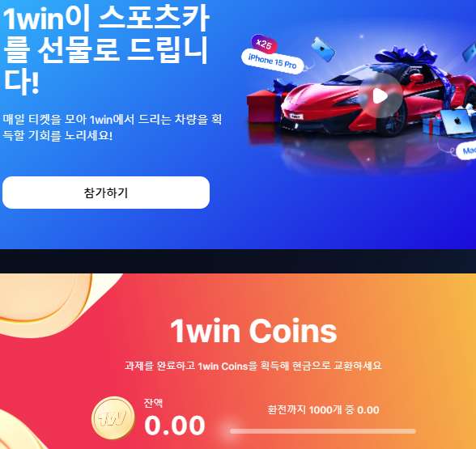Click the 매일 티켓을 모아 description text
The image size is (476, 449).
tap(113, 128)
